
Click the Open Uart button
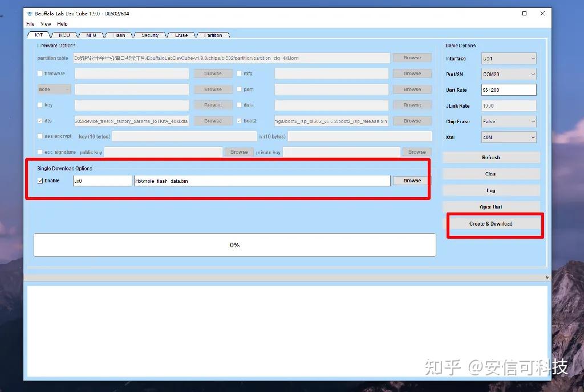pos(491,207)
